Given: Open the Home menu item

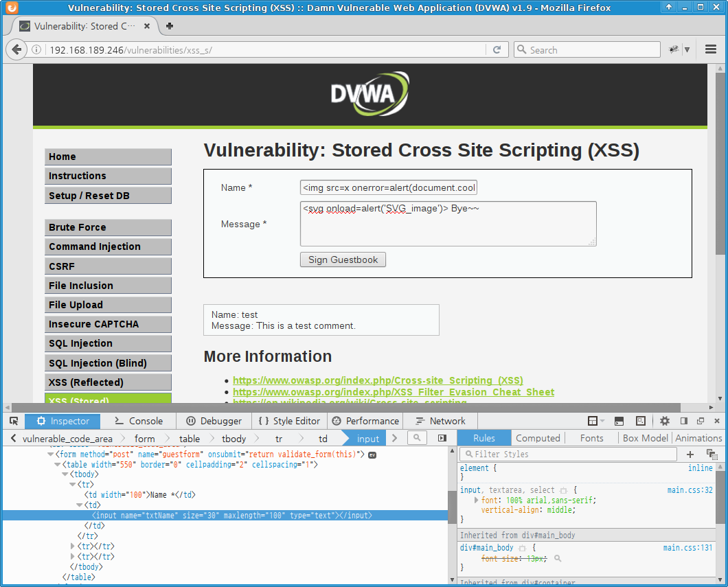Looking at the screenshot, I should [108, 157].
